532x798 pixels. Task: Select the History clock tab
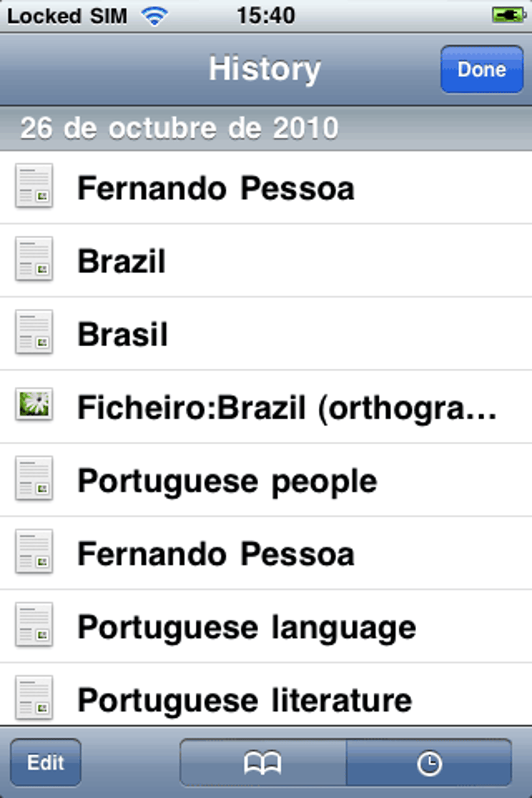429,763
